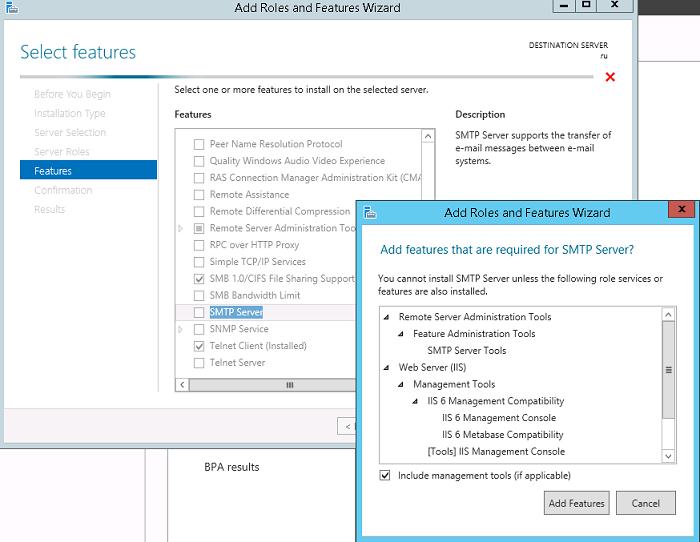The height and width of the screenshot is (542, 700).
Task: Toggle Include management tools checkbox
Action: [385, 475]
